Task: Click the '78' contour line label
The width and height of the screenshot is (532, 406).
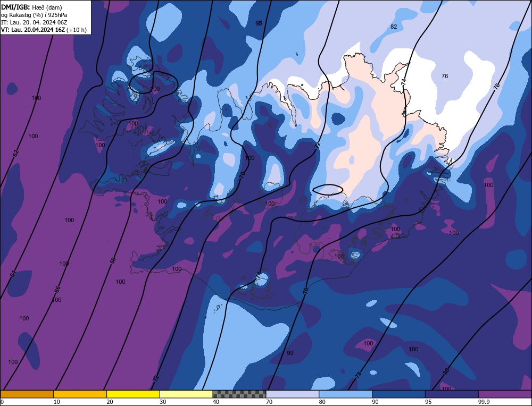Action: (358, 375)
